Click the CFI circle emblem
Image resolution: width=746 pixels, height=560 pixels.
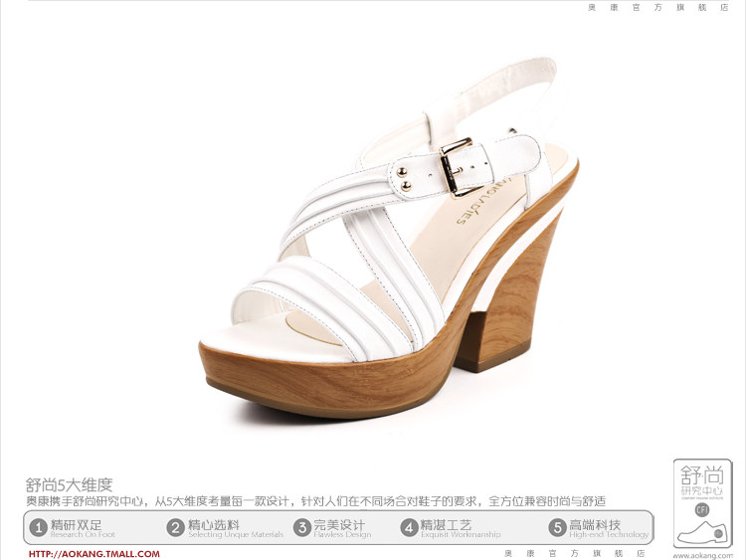(x=701, y=510)
